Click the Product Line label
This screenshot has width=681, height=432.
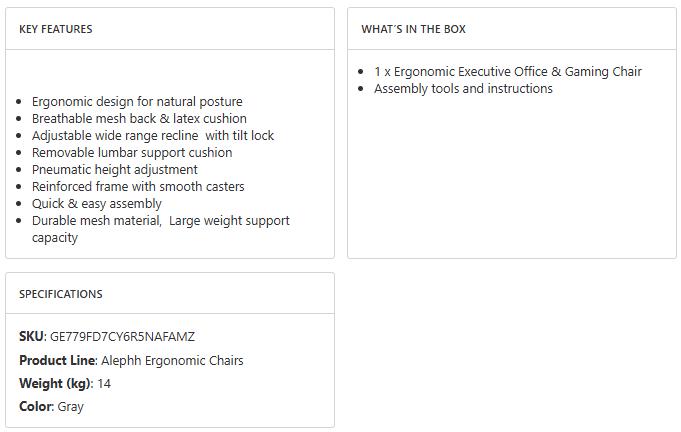pyautogui.click(x=58, y=360)
